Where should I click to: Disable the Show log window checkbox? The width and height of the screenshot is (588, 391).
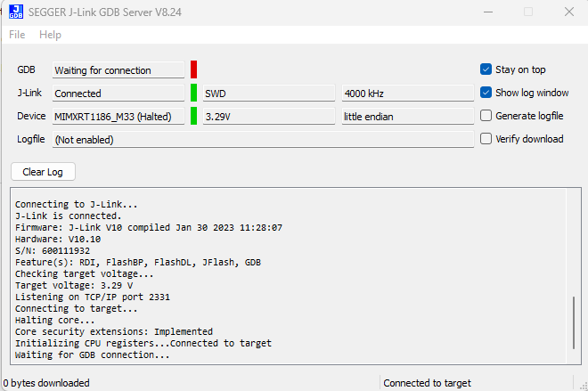point(486,93)
